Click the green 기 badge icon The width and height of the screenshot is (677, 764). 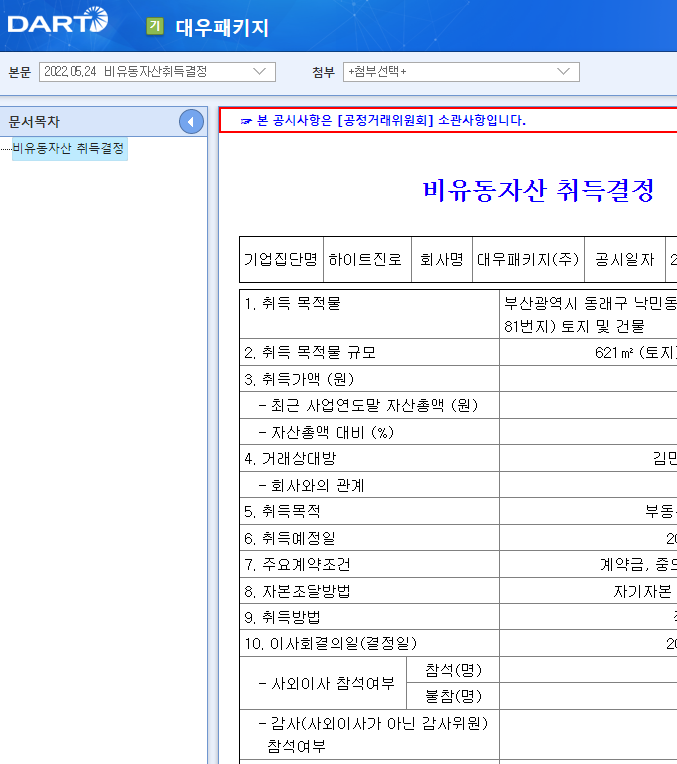coord(155,26)
